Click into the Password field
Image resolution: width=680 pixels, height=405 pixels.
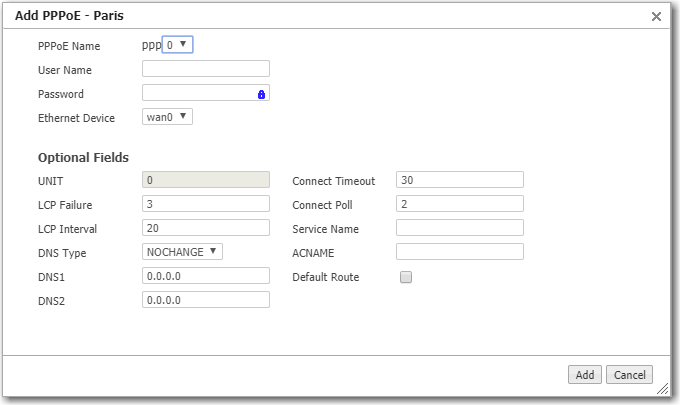tap(198, 93)
